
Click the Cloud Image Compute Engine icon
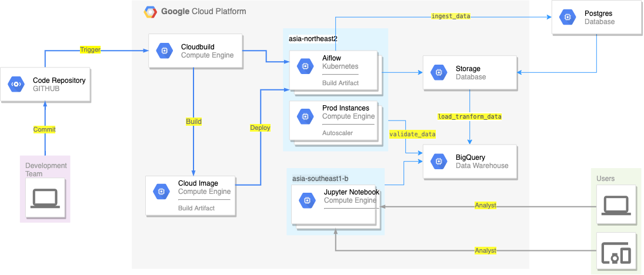(162, 192)
